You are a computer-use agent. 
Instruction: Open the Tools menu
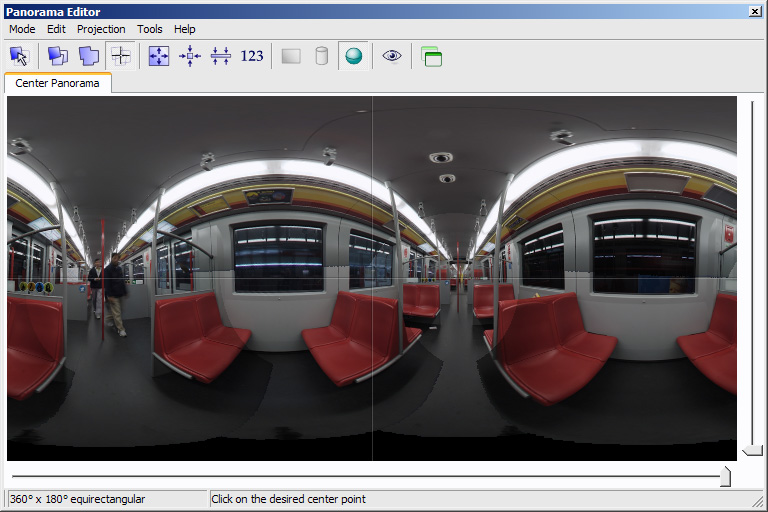pyautogui.click(x=150, y=29)
